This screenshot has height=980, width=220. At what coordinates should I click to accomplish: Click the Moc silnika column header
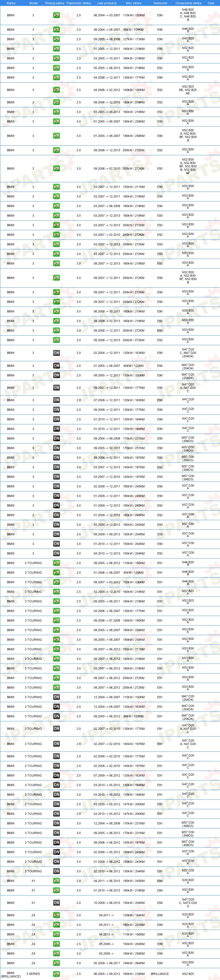pyautogui.click(x=133, y=3)
